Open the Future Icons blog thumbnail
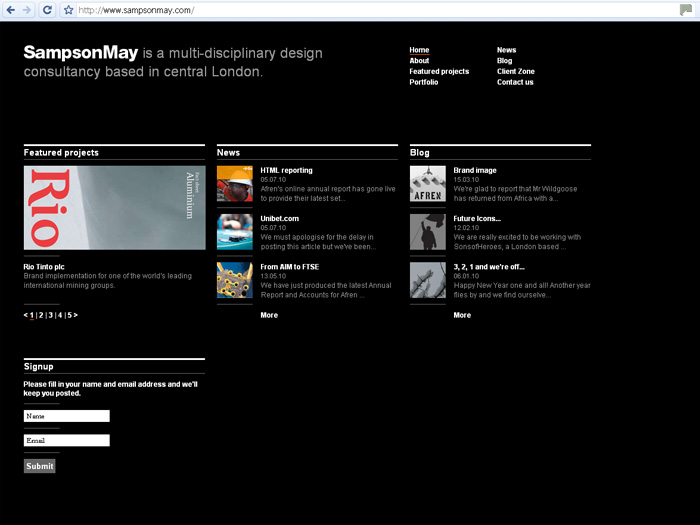The width and height of the screenshot is (700, 525). 427,232
